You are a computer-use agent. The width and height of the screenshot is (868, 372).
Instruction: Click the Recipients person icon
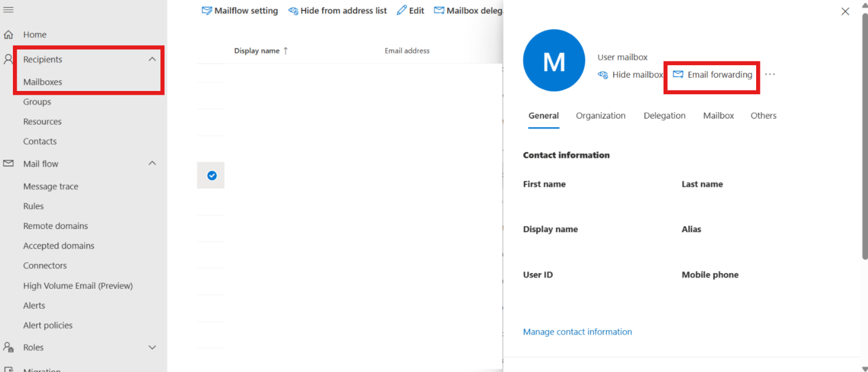point(8,59)
